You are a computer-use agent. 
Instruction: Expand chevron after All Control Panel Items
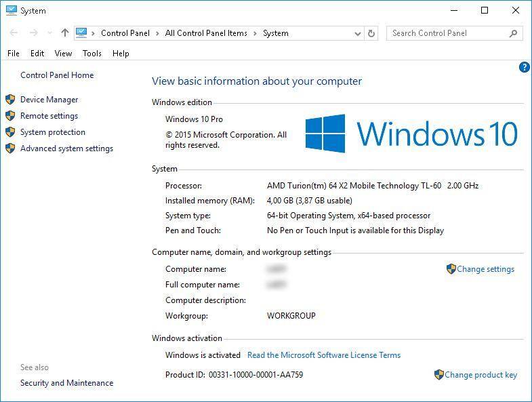pyautogui.click(x=255, y=33)
